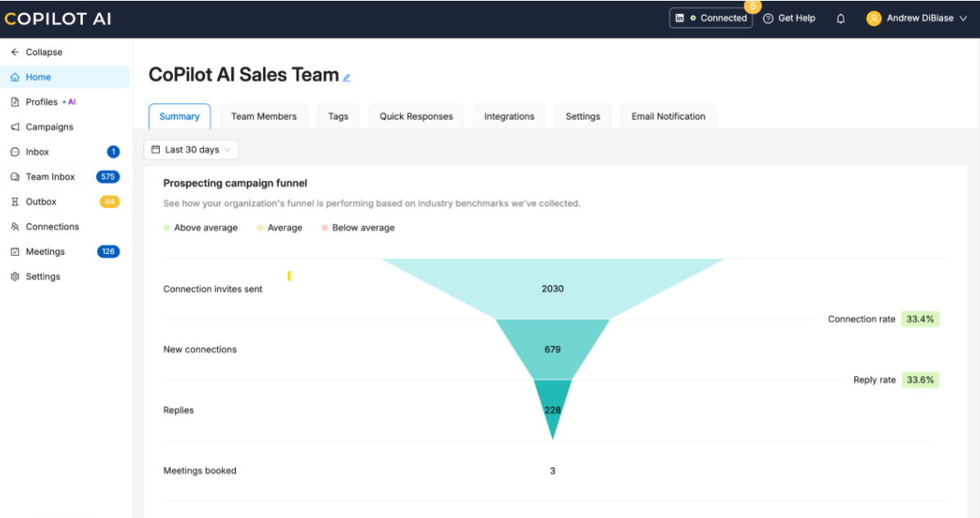Click the Outbox 44 badge
The image size is (980, 518).
point(109,202)
